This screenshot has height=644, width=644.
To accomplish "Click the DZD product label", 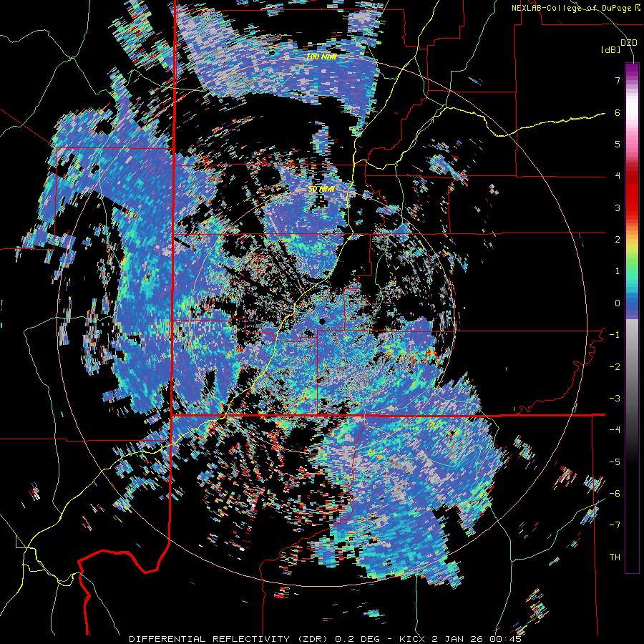I will tap(628, 43).
